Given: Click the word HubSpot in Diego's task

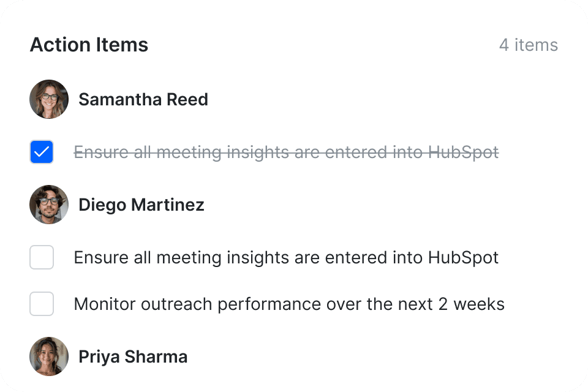Looking at the screenshot, I should [463, 258].
